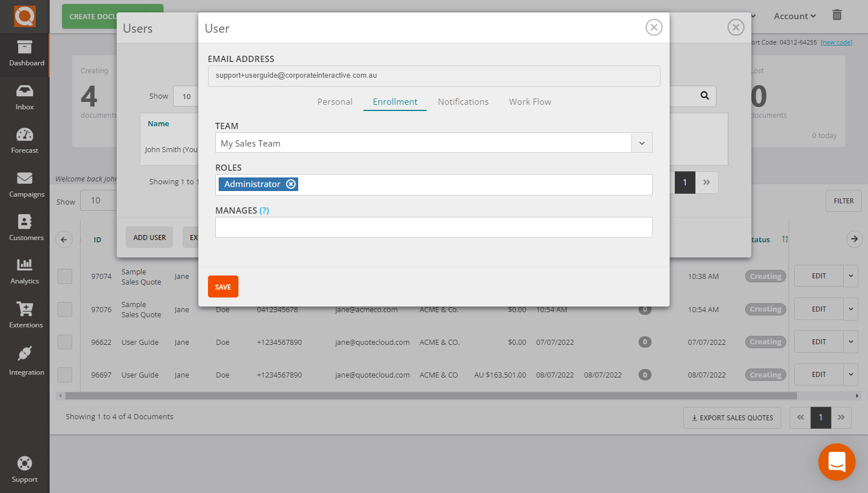Open the Integration plug icon
868x493 pixels.
tap(24, 354)
